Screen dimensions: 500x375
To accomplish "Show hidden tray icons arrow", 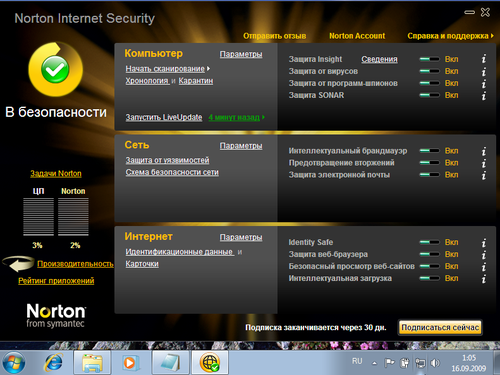I will (375, 363).
